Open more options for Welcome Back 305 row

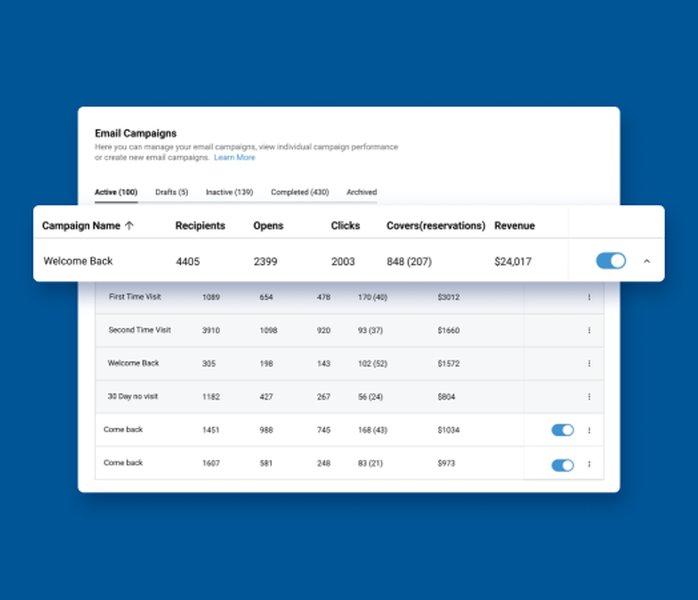tap(589, 363)
